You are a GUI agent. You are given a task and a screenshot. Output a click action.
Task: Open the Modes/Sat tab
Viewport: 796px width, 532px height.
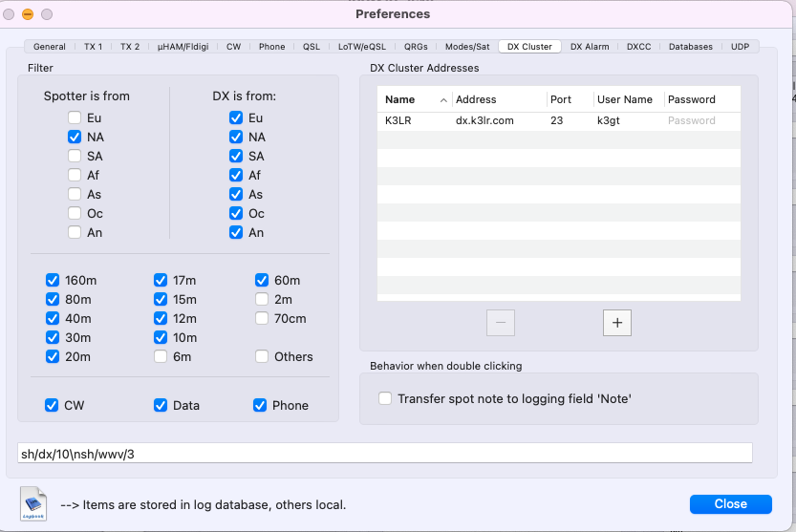(467, 46)
